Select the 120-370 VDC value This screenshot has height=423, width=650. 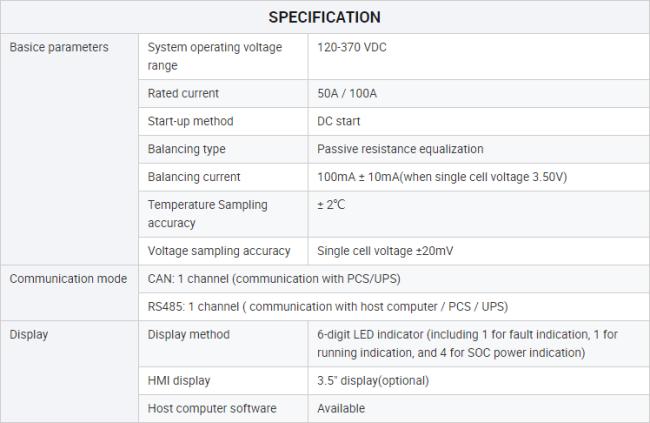pos(352,47)
